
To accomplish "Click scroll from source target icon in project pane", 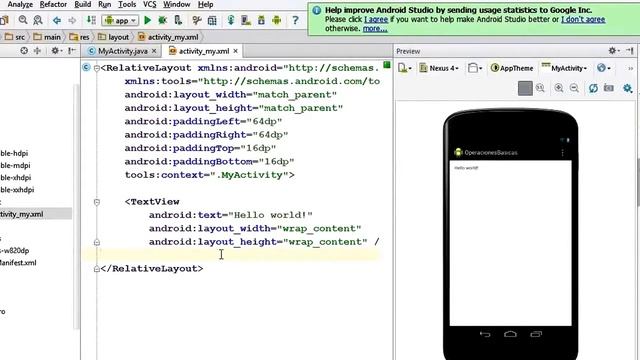I will coord(24,51).
